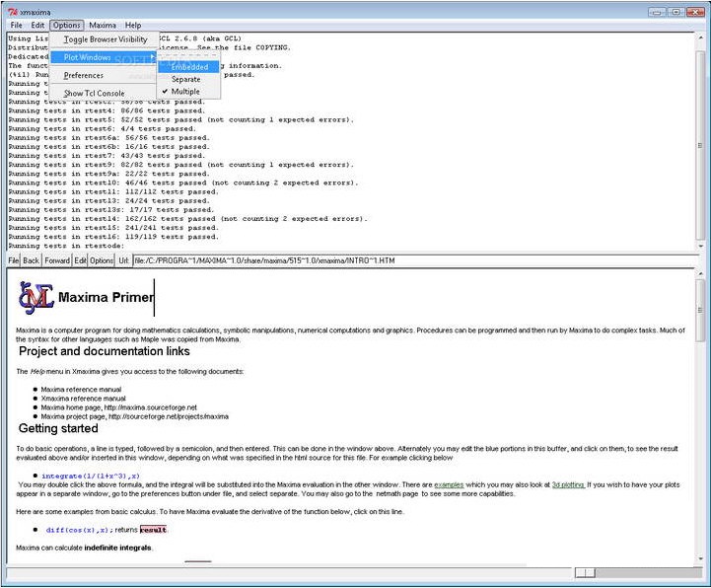Click the console scrollbar down arrow
The image size is (711, 588).
pyautogui.click(x=700, y=246)
